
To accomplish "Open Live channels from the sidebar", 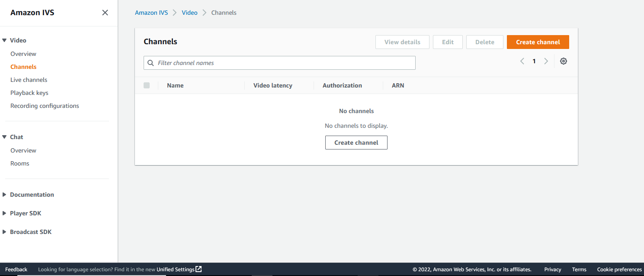I will point(29,79).
